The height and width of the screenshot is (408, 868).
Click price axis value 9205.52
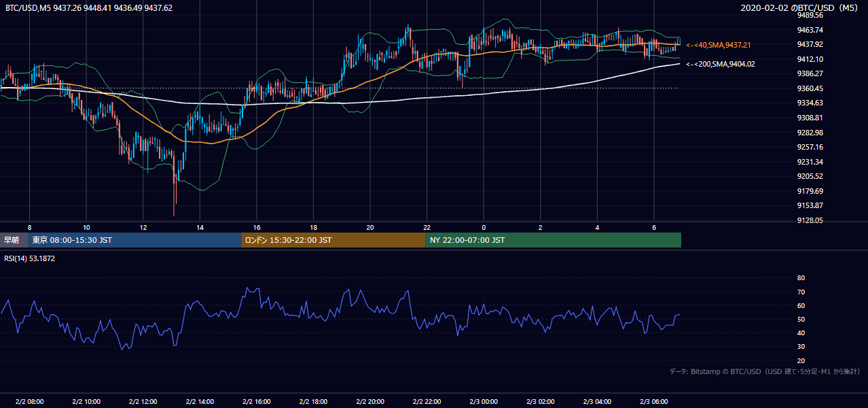pos(810,176)
